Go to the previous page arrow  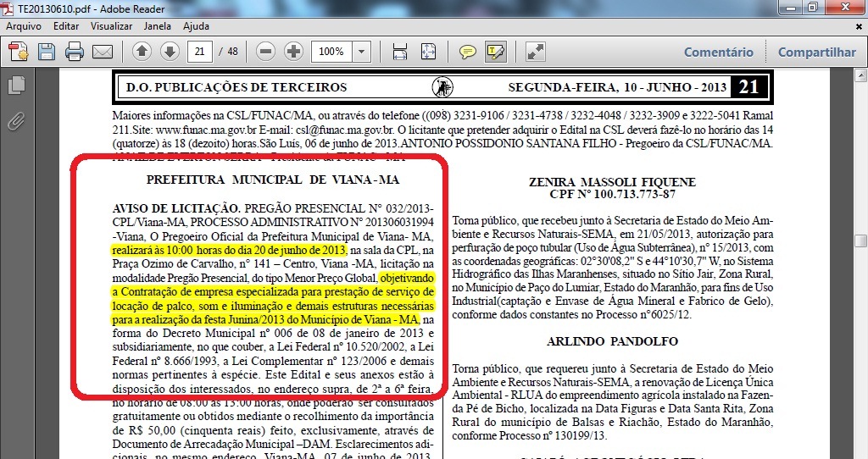142,52
